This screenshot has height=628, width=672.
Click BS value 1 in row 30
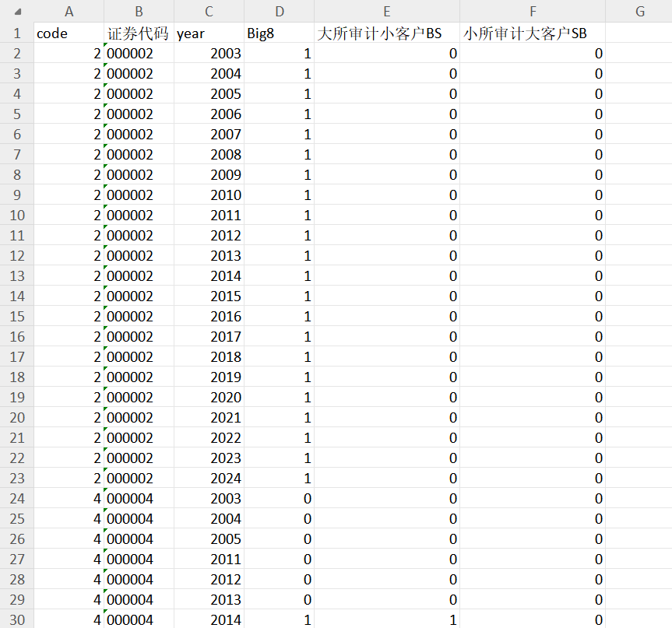[387, 619]
